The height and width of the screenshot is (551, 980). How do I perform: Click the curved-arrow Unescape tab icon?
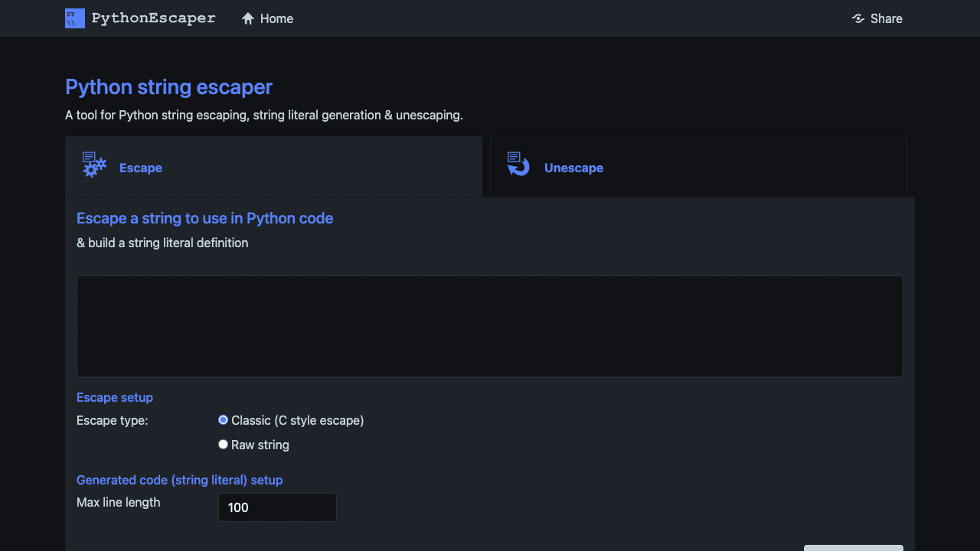pyautogui.click(x=518, y=164)
